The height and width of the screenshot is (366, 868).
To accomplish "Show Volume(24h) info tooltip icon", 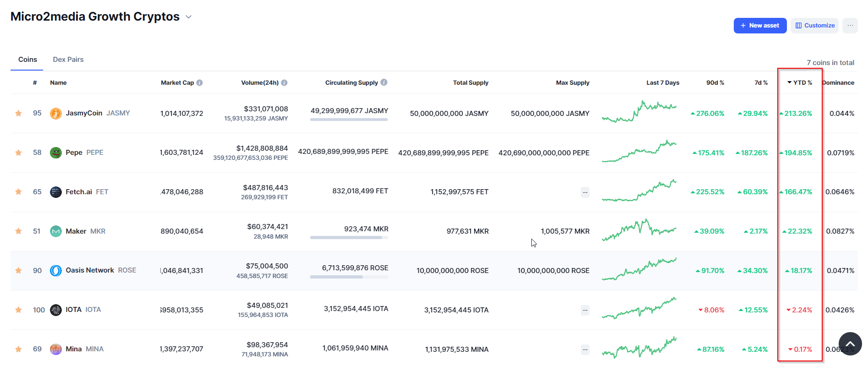I will [x=284, y=82].
